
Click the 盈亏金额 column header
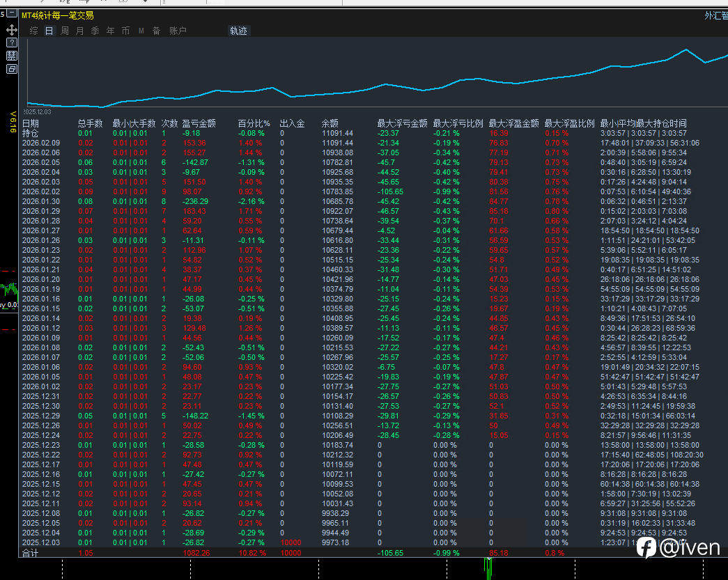(x=199, y=123)
